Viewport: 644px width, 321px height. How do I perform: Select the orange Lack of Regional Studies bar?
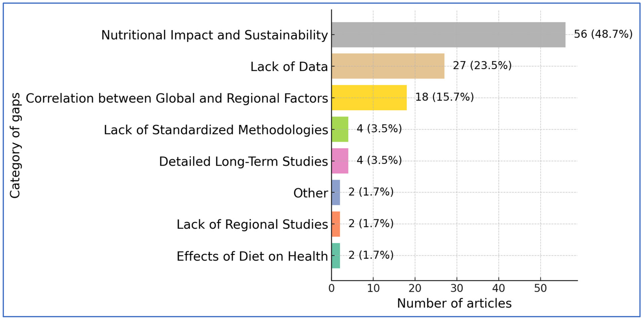click(336, 224)
